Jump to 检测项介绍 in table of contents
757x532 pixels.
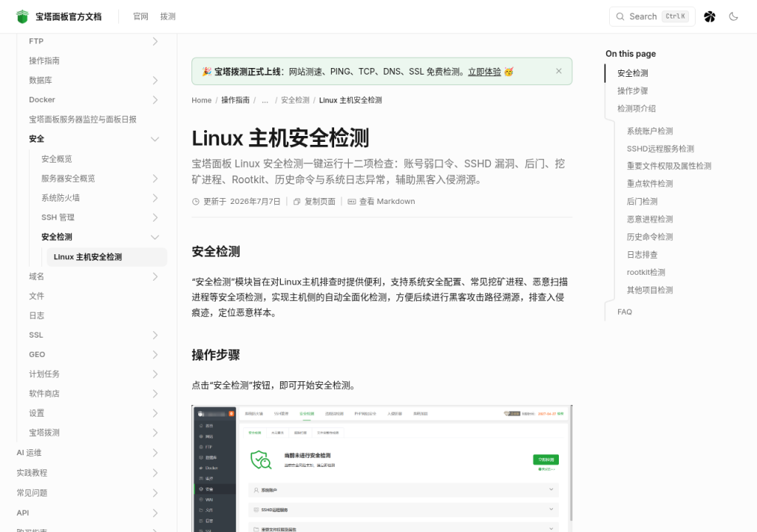point(637,109)
